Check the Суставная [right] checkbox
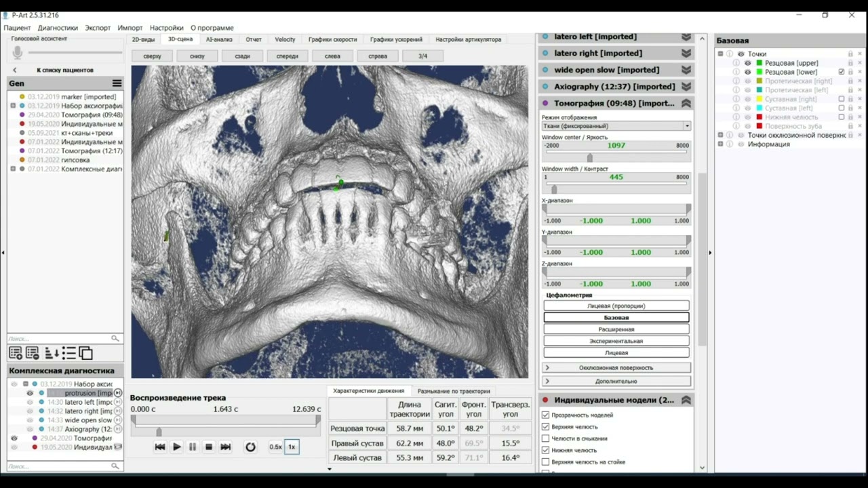 coord(842,99)
